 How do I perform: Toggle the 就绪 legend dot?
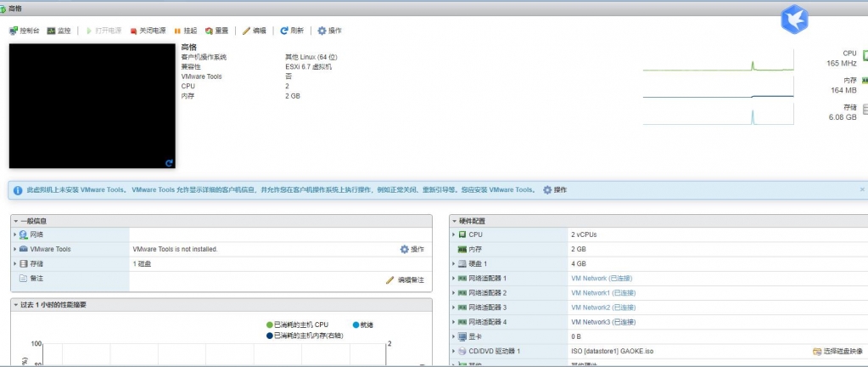[356, 325]
